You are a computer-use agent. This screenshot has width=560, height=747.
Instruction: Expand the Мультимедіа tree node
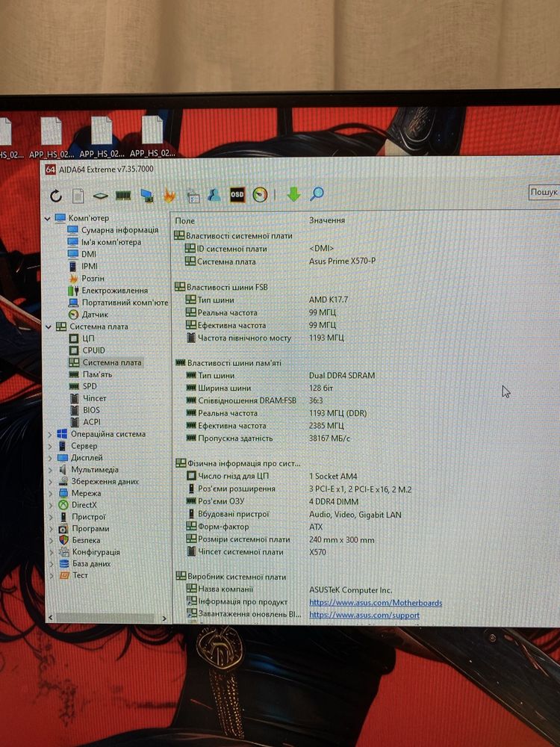(x=51, y=470)
